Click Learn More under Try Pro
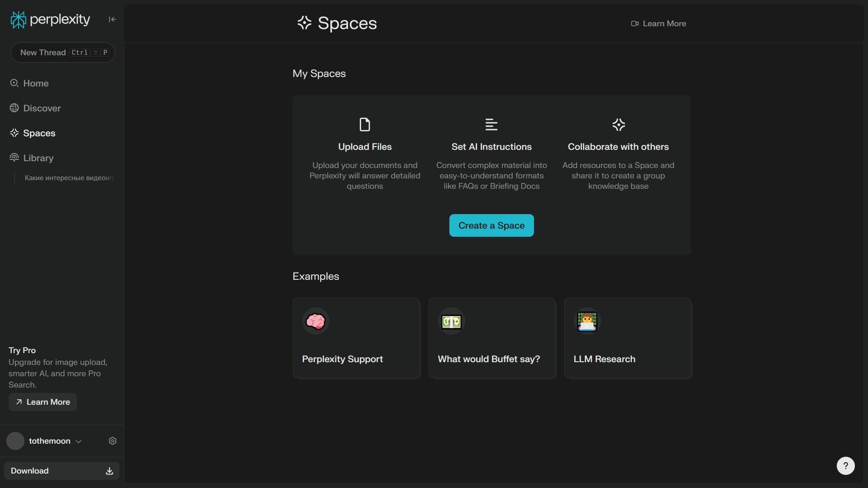The width and height of the screenshot is (868, 488). [x=43, y=402]
